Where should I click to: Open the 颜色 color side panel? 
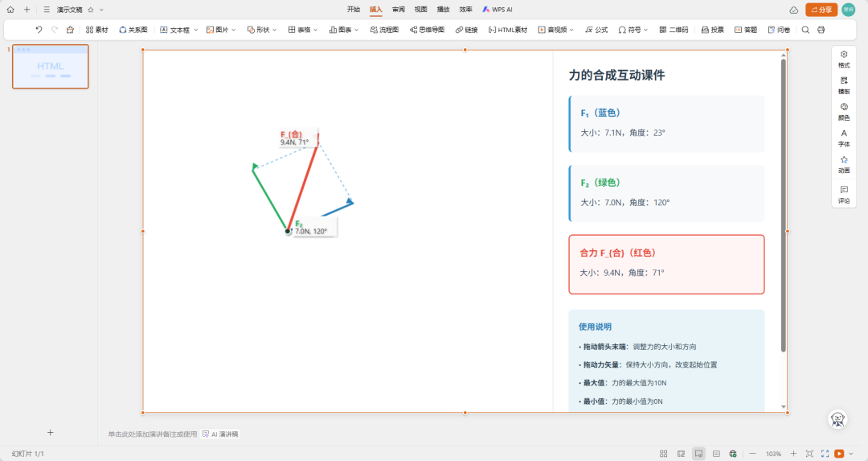(x=844, y=111)
